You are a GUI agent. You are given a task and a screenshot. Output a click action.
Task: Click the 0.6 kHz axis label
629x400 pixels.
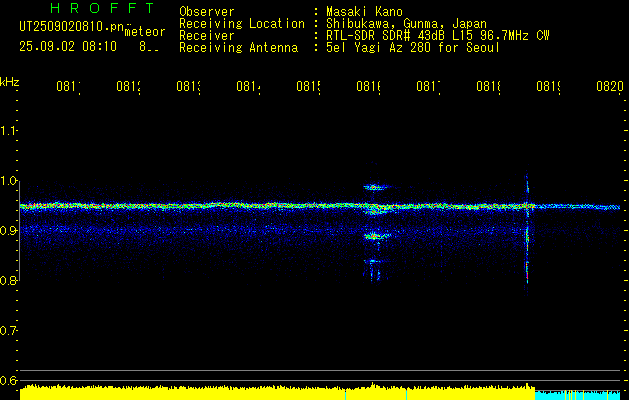pyautogui.click(x=8, y=380)
